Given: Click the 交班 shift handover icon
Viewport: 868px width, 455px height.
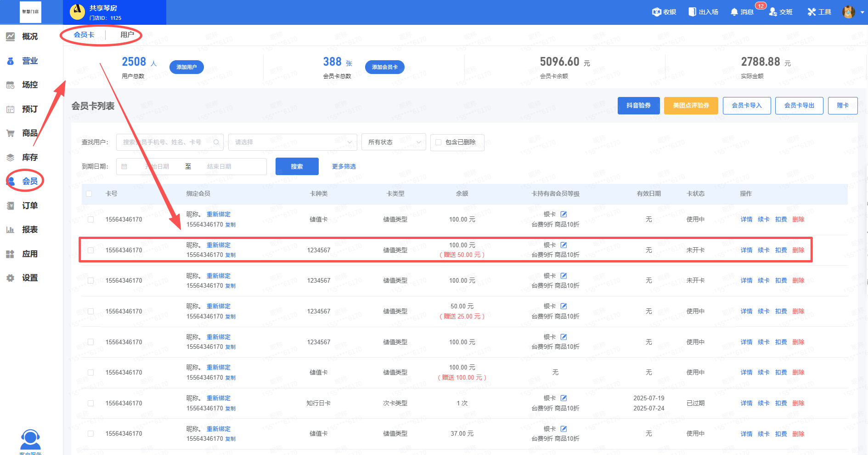Looking at the screenshot, I should 773,12.
